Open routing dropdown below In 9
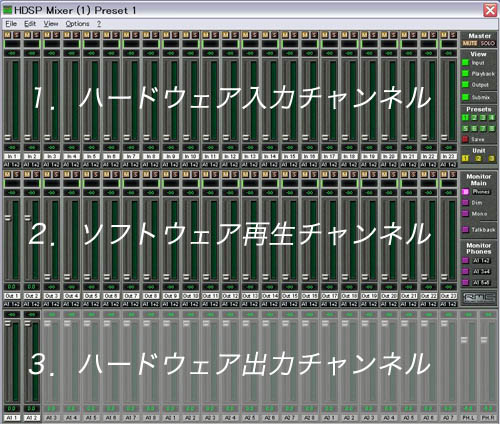500x424 pixels. click(x=171, y=165)
